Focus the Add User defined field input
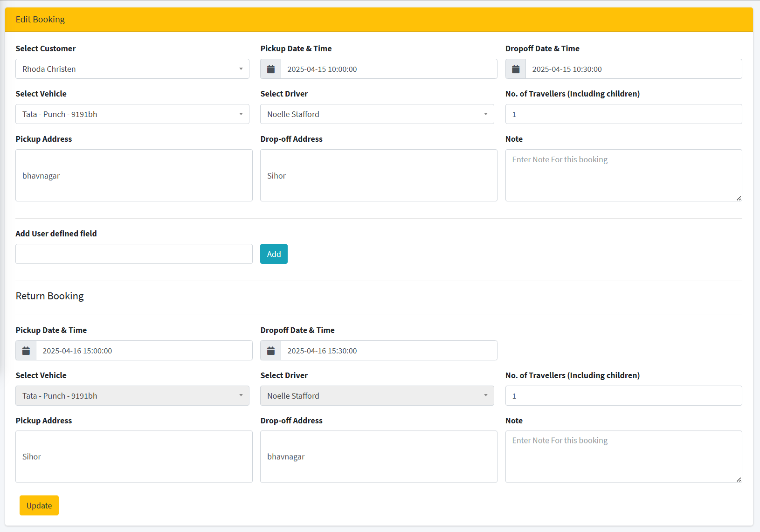This screenshot has height=532, width=760. tap(134, 254)
